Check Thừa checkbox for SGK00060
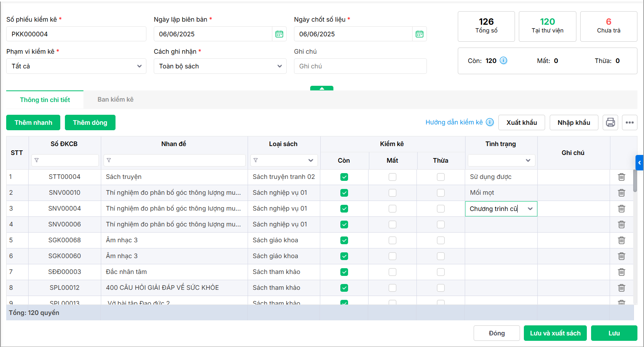 [440, 256]
